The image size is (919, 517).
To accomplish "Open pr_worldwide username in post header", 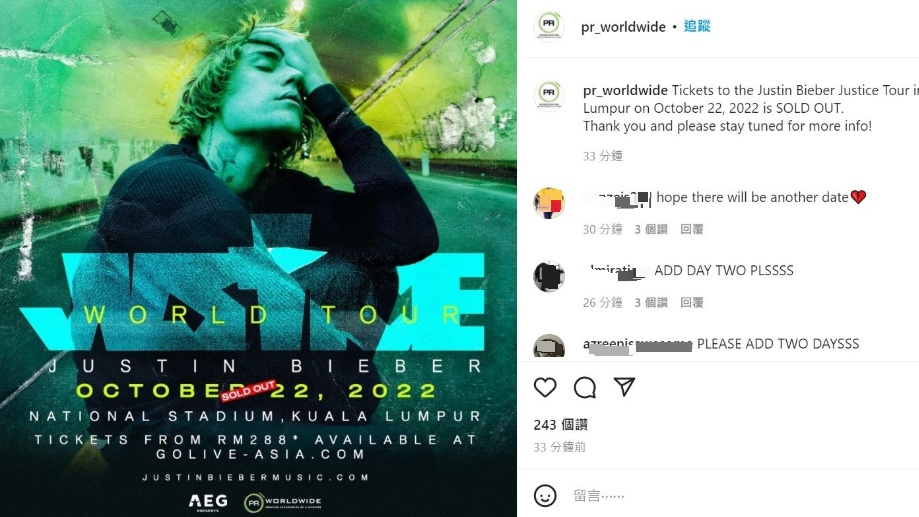I will [x=623, y=27].
